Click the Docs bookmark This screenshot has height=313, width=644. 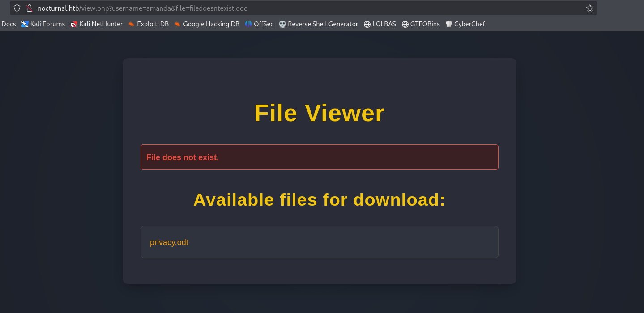coord(9,24)
